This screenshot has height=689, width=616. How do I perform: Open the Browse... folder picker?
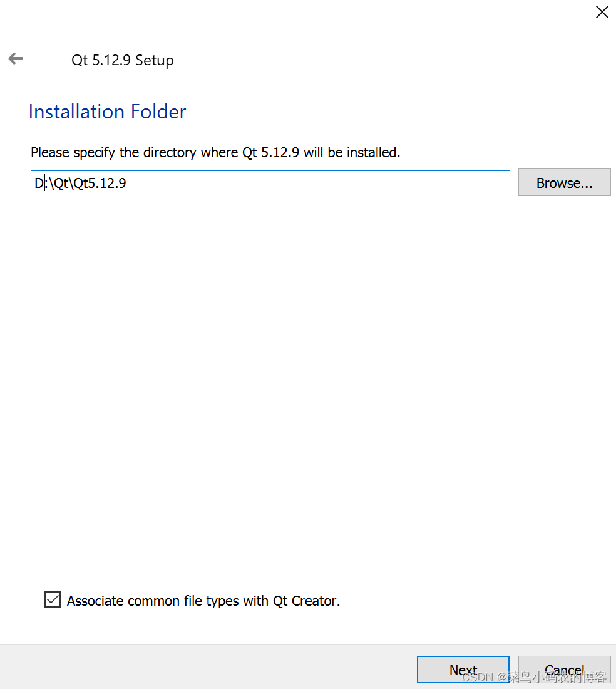click(x=564, y=182)
